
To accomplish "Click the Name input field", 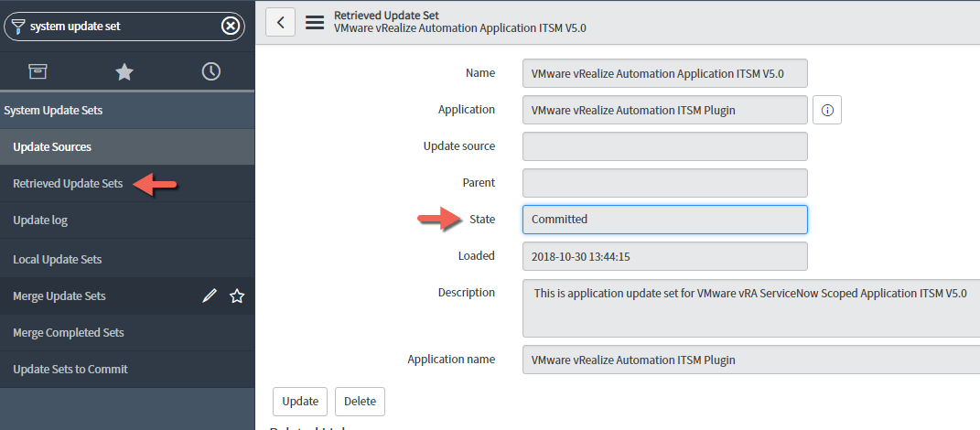I will click(x=664, y=73).
